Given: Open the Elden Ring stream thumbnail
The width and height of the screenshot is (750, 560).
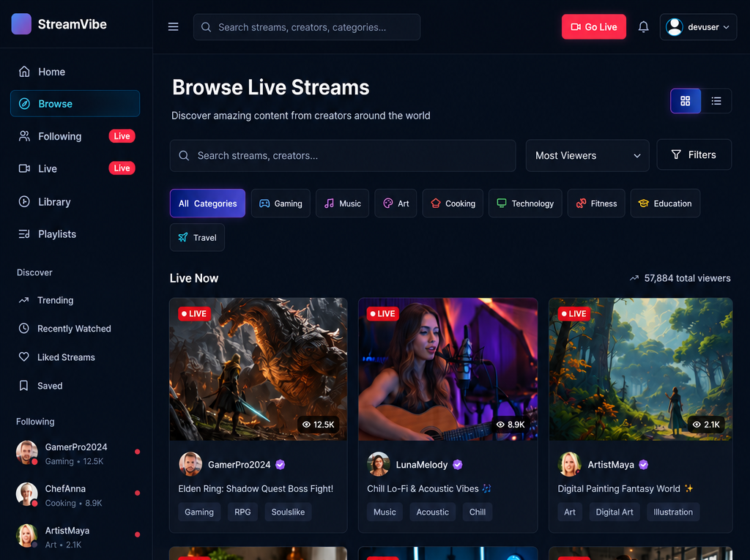Looking at the screenshot, I should tap(259, 369).
